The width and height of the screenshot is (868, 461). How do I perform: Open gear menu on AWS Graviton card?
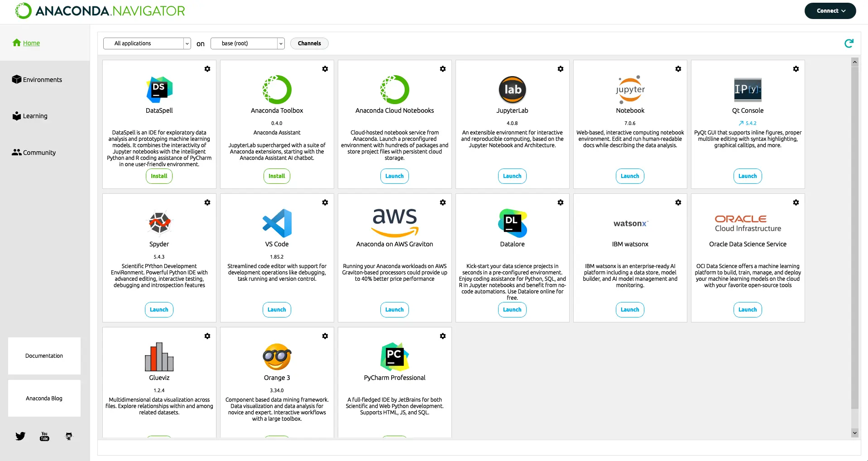click(443, 202)
